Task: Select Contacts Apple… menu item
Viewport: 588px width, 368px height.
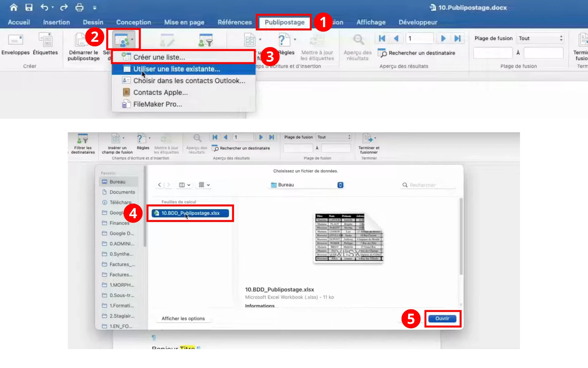Action: (183, 92)
